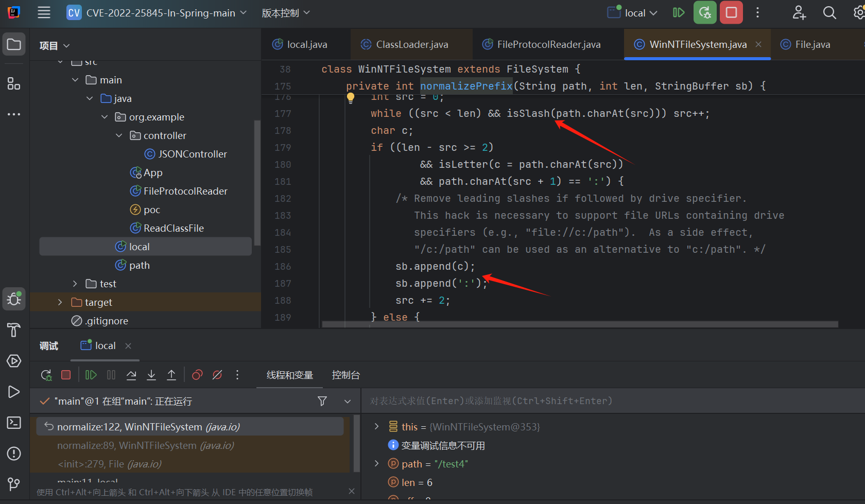Switch to 线程和变量 tab
The height and width of the screenshot is (504, 865).
(x=290, y=375)
